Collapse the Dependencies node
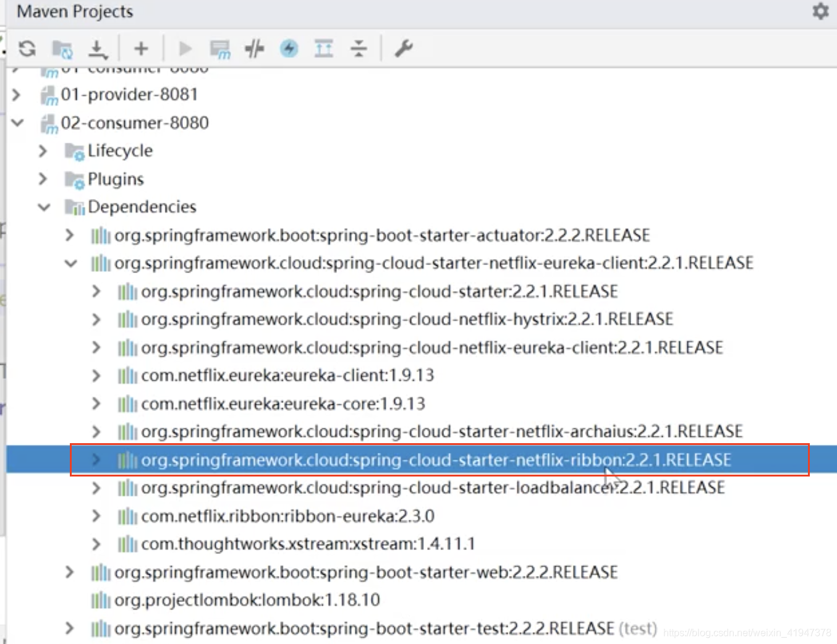The height and width of the screenshot is (644, 837). [44, 207]
